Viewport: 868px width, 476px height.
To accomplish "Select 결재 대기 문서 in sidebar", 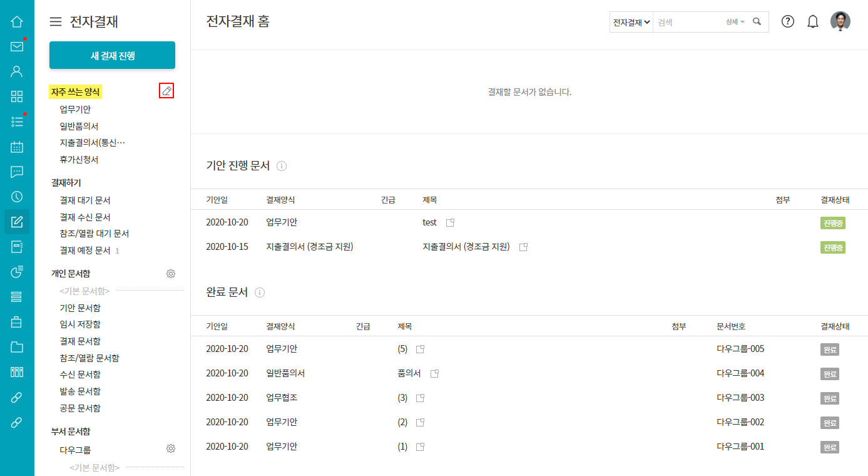I will tap(85, 200).
